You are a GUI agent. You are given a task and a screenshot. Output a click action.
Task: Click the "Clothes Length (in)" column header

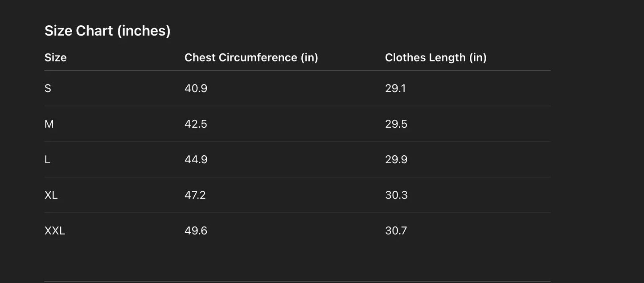pyautogui.click(x=435, y=57)
